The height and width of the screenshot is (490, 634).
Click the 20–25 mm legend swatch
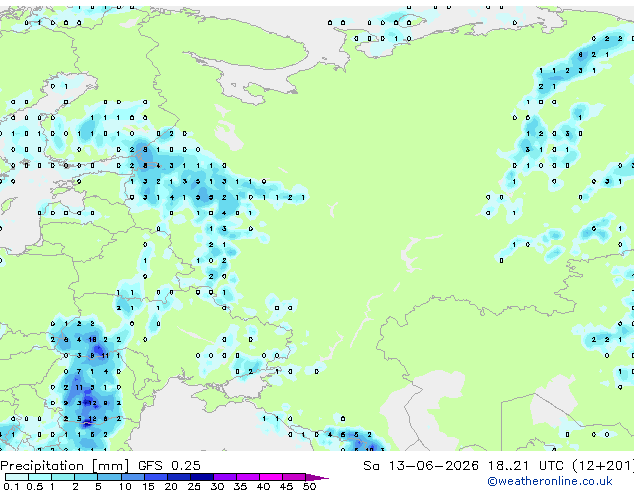(179, 477)
